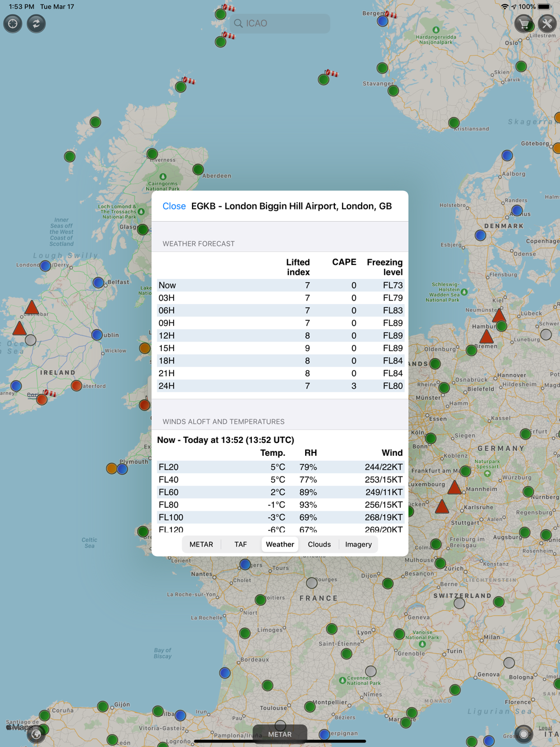Refresh weather data with the reload icon
Viewport: 560px width, 747px height.
pos(36,24)
